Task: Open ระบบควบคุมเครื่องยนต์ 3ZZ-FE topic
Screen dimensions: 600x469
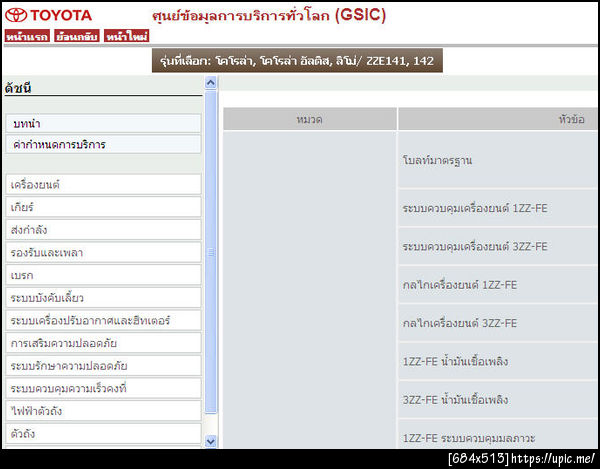Action: pos(498,246)
